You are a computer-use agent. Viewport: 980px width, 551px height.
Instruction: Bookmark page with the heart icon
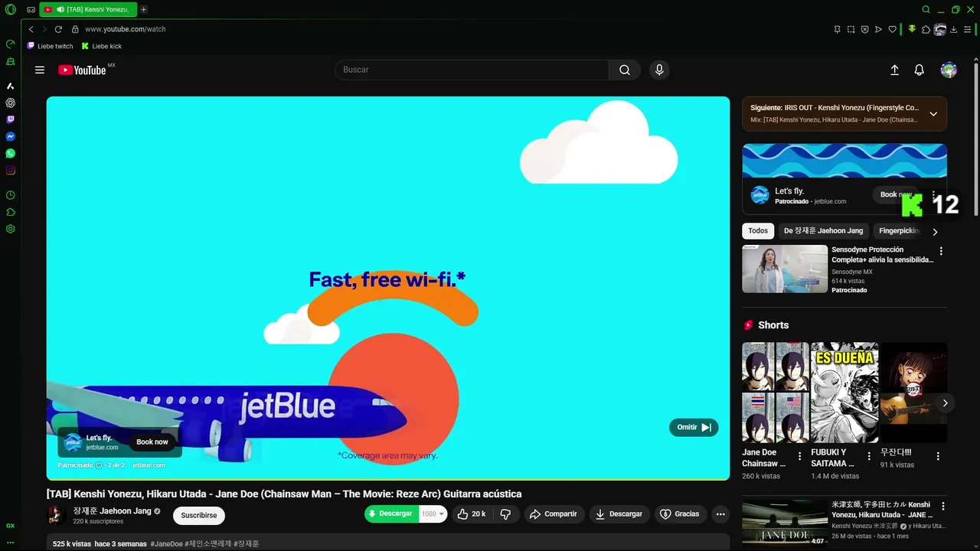[x=892, y=29]
